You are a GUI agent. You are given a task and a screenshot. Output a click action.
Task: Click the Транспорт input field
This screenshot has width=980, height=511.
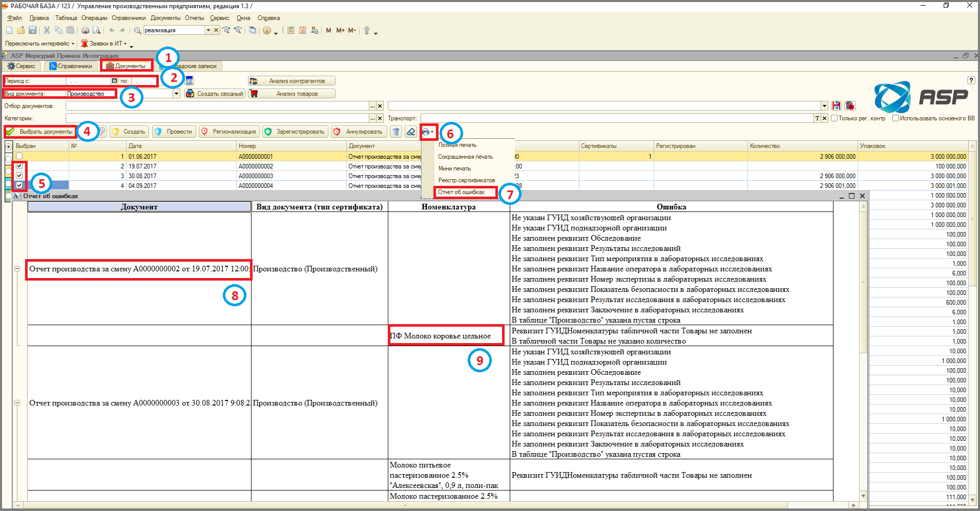click(x=617, y=118)
